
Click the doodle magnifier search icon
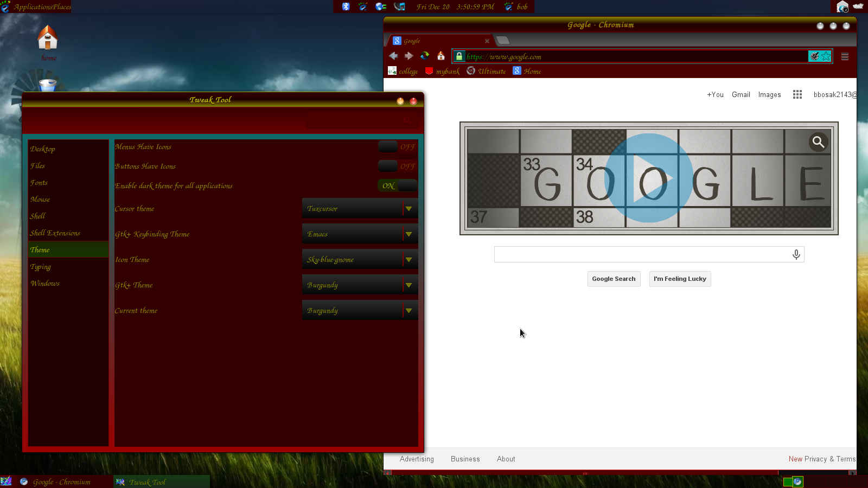point(818,142)
